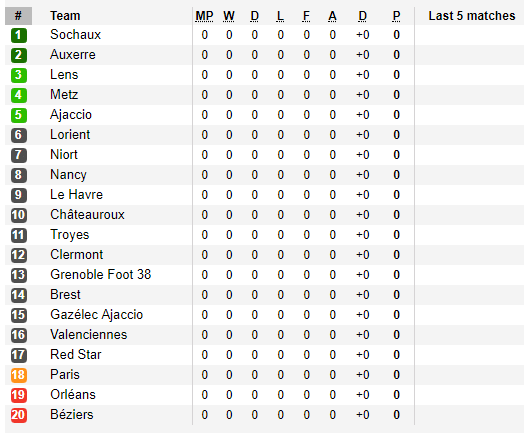Click the grey rank 13 badge
This screenshot has height=433, width=524.
[19, 275]
